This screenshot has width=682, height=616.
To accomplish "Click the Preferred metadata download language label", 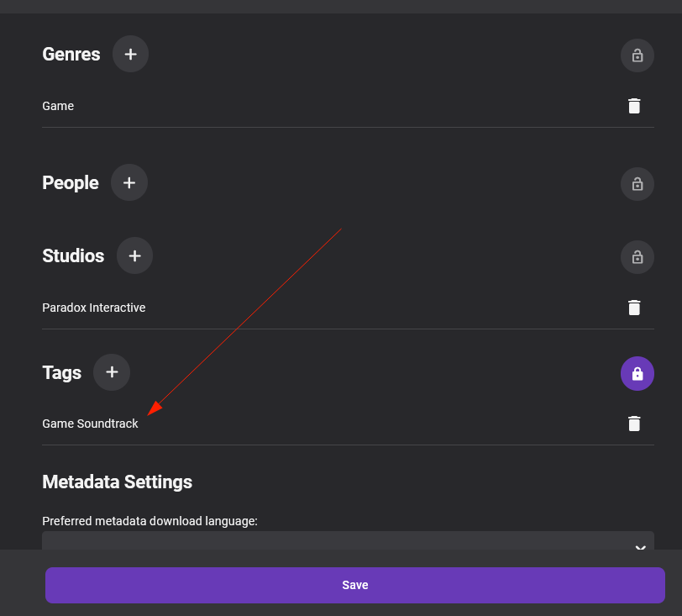I will [x=150, y=521].
